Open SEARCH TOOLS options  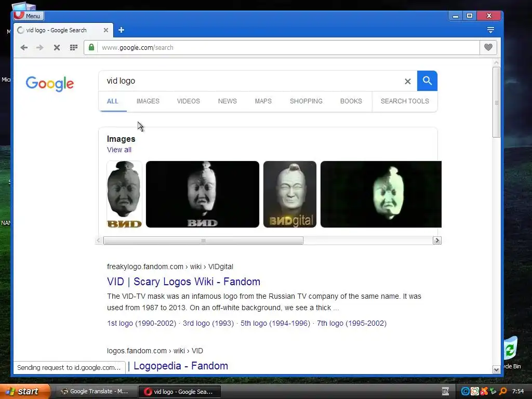coord(405,101)
